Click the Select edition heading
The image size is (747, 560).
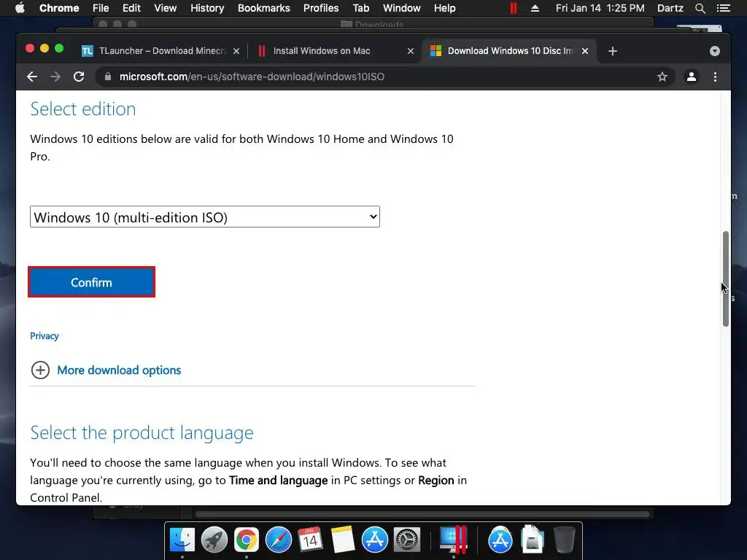pyautogui.click(x=83, y=109)
